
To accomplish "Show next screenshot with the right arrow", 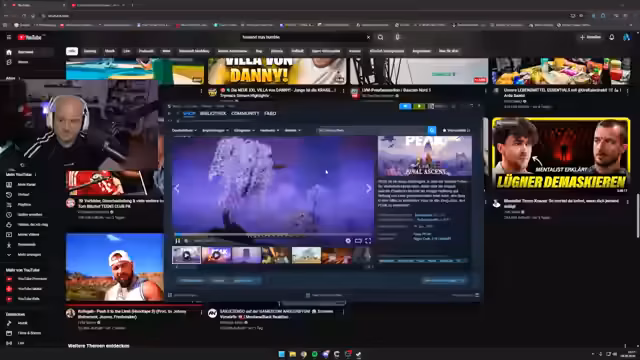I will (x=369, y=188).
